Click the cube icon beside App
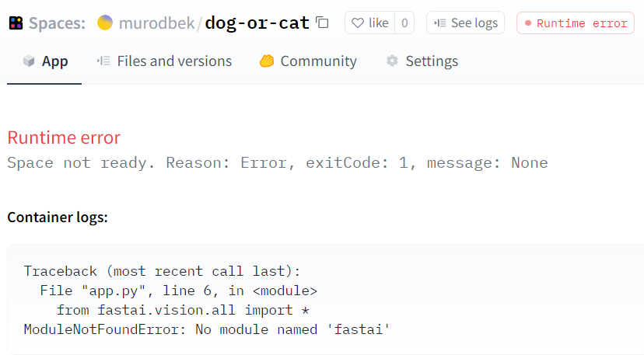The width and height of the screenshot is (644, 355). [x=29, y=61]
